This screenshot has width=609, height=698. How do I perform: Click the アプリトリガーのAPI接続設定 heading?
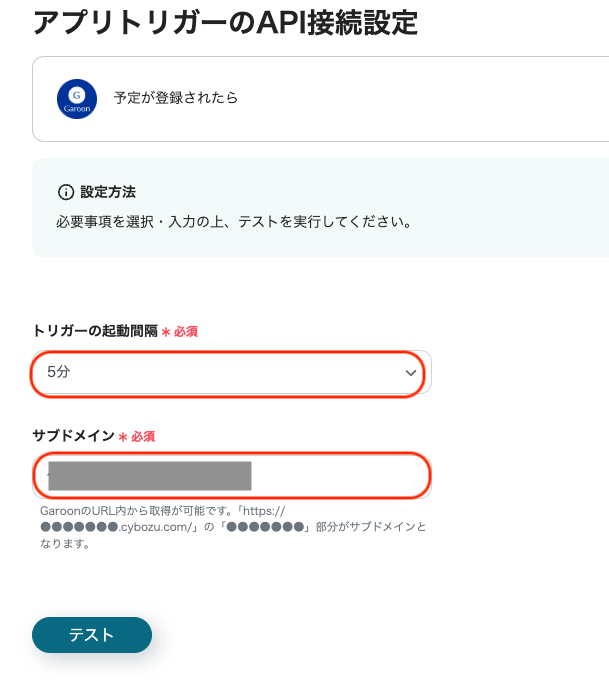pyautogui.click(x=225, y=22)
